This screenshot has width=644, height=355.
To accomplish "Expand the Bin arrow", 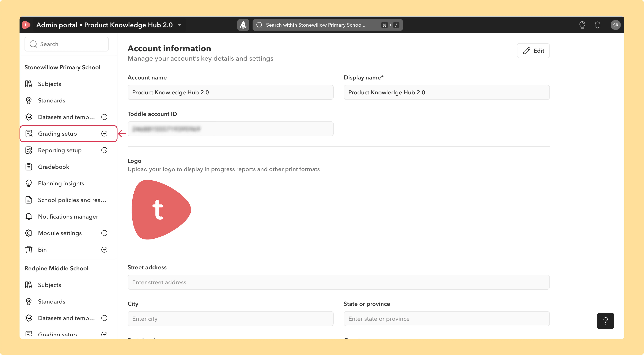I will click(x=104, y=250).
